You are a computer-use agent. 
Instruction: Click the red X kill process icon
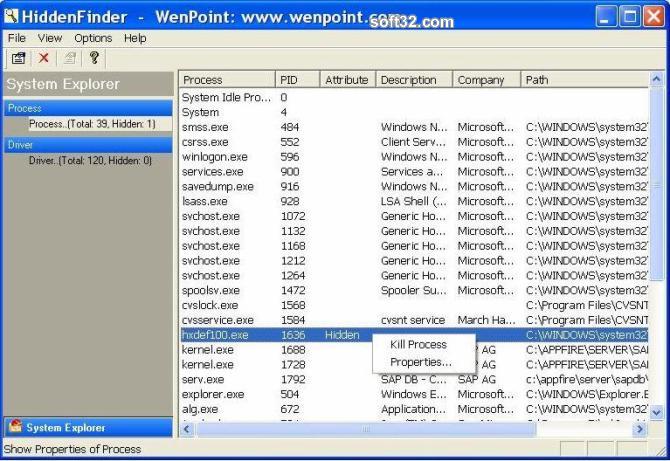(43, 59)
